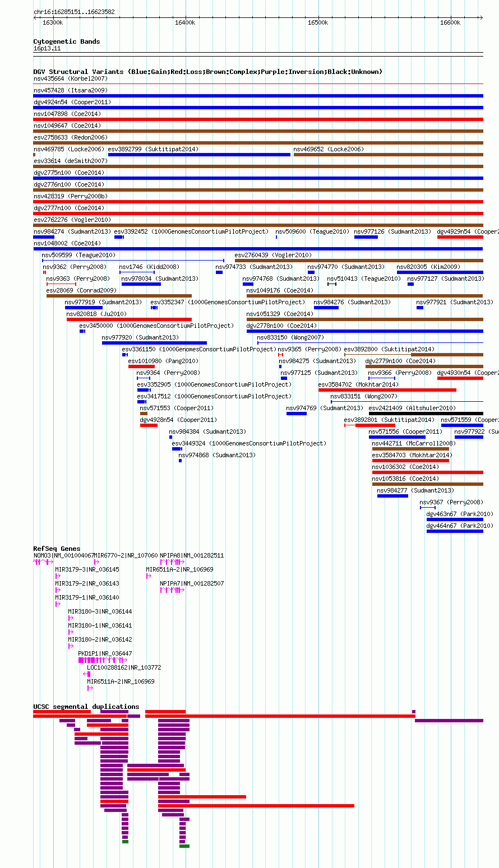The height and width of the screenshot is (868, 499).
Task: Select the DGV Structural Variants track title
Action: [x=208, y=72]
